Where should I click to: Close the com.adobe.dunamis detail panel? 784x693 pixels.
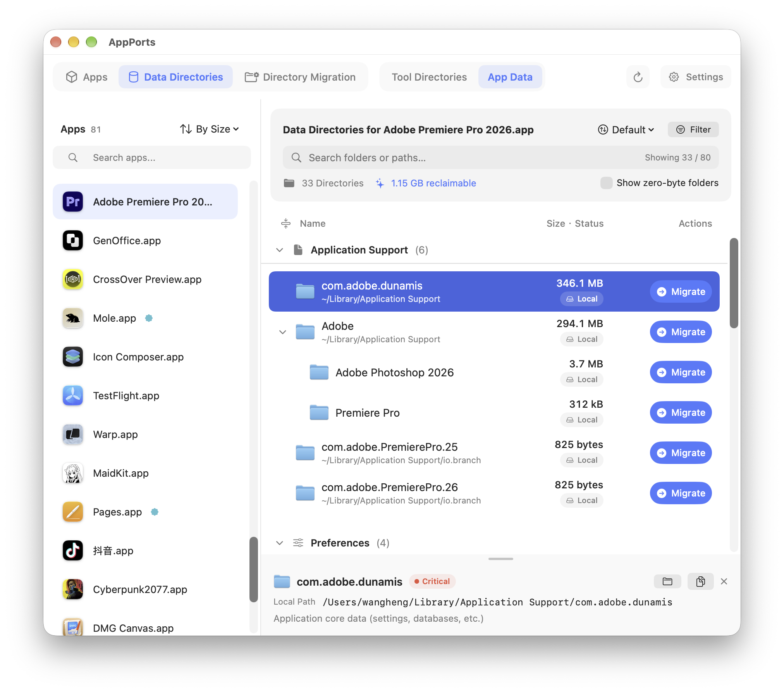(724, 581)
